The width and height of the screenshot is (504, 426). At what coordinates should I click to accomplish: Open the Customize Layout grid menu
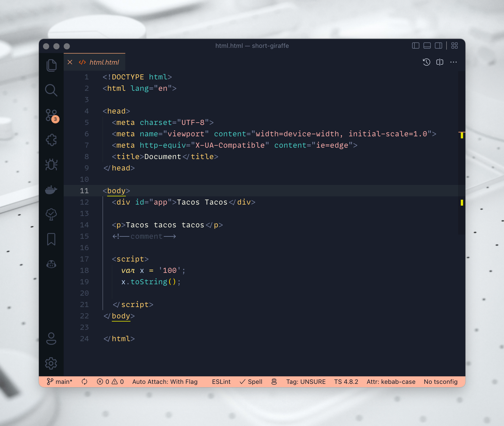pyautogui.click(x=455, y=46)
